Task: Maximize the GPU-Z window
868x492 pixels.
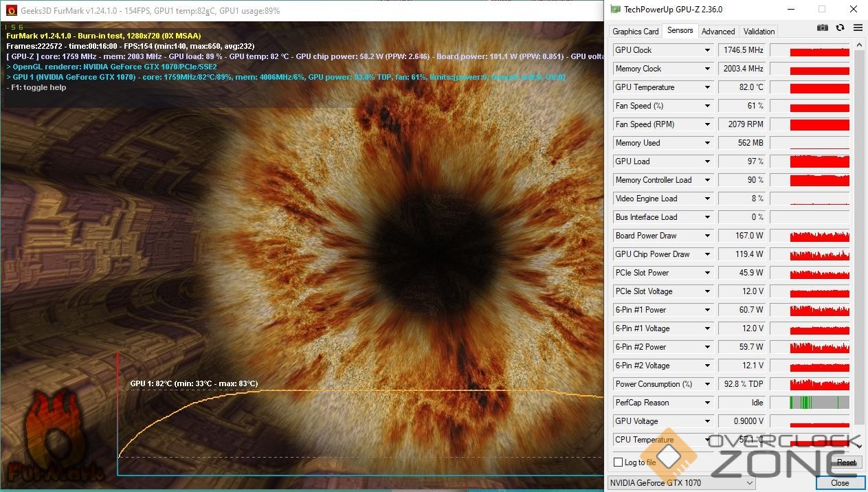Action: (822, 10)
